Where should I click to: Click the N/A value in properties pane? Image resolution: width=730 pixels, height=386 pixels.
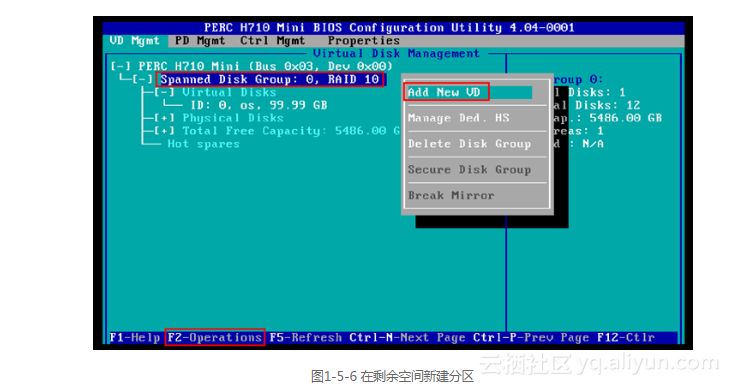point(593,144)
